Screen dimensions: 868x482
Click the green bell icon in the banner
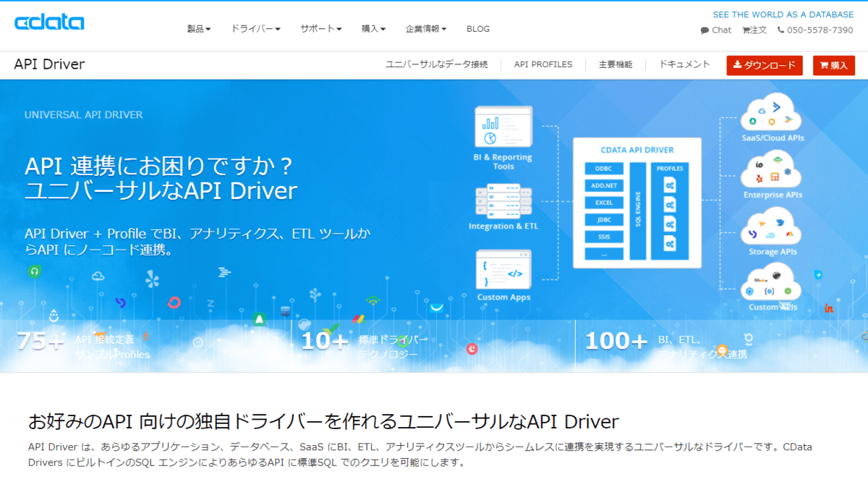[x=260, y=318]
